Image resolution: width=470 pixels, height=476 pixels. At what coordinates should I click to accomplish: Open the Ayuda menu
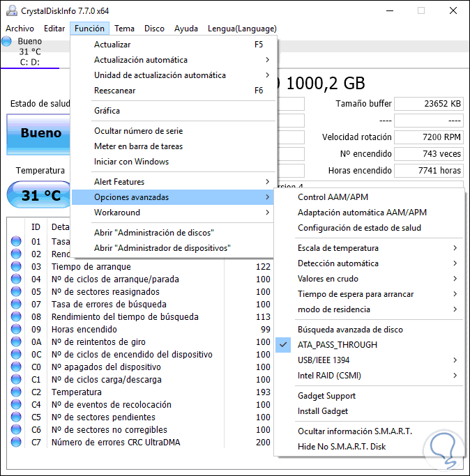click(x=186, y=29)
